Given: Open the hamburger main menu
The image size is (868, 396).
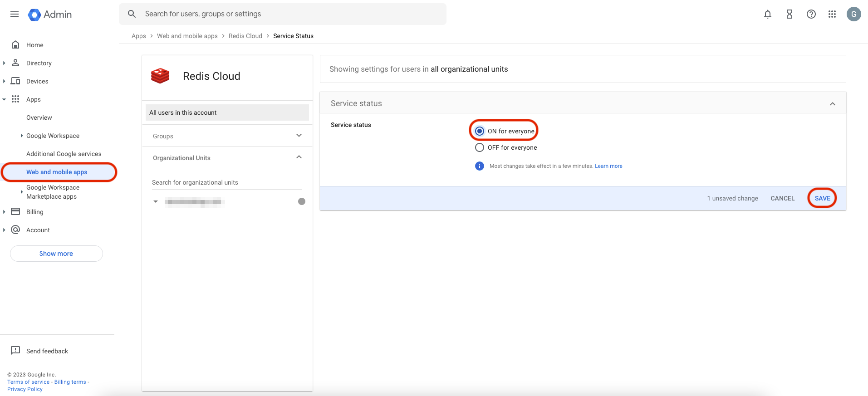Looking at the screenshot, I should pos(15,14).
